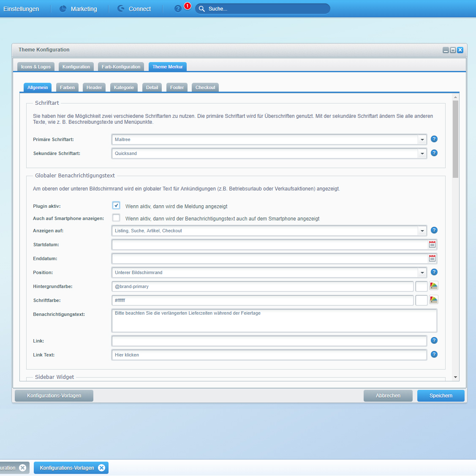Viewport: 476px width, 476px height.
Task: Uncheck the Plugin aktiv checkbox
Action: [x=116, y=206]
